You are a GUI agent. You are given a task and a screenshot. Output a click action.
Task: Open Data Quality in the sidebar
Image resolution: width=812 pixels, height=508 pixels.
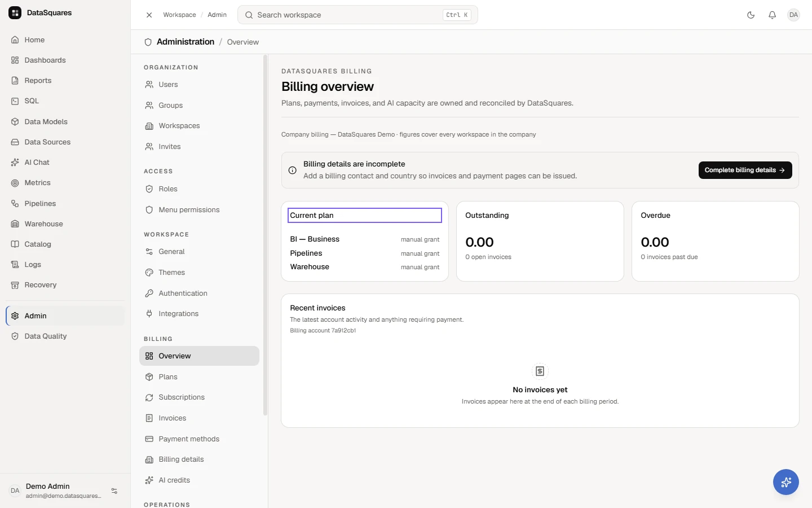[65, 336]
